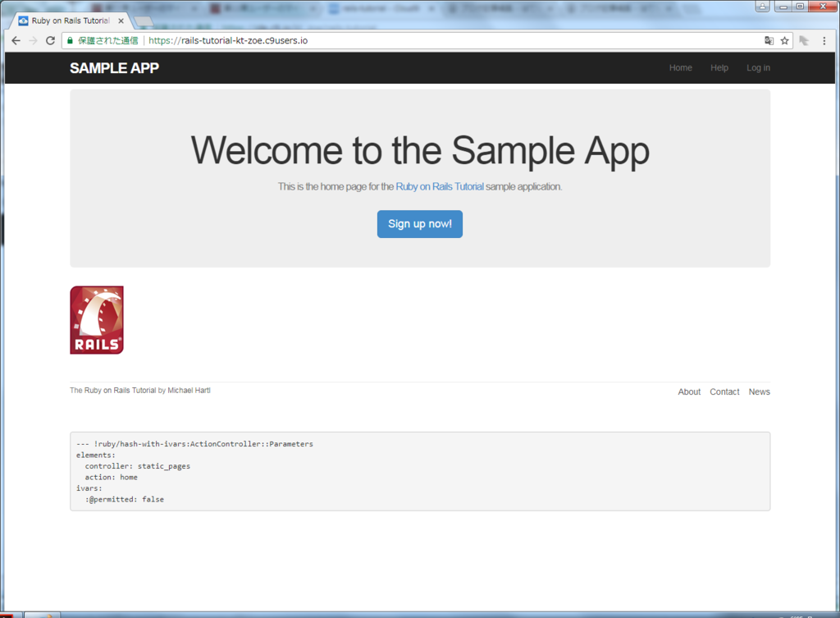Click the Michael Hartl footer link
This screenshot has width=840, height=618.
tap(189, 391)
